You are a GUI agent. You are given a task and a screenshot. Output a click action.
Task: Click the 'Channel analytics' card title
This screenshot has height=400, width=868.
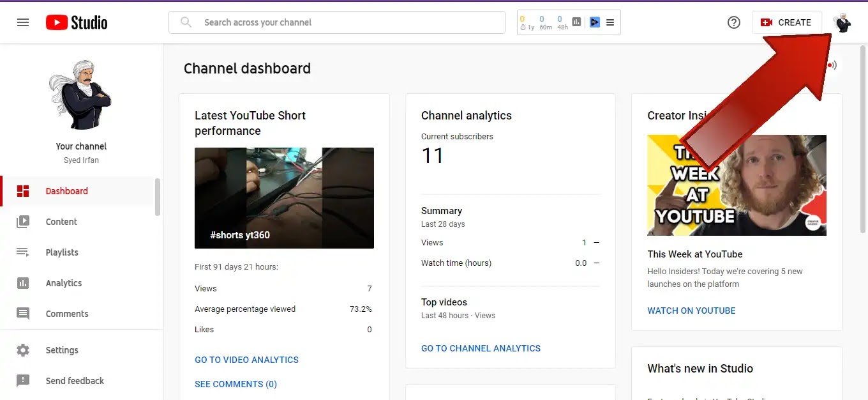(467, 116)
